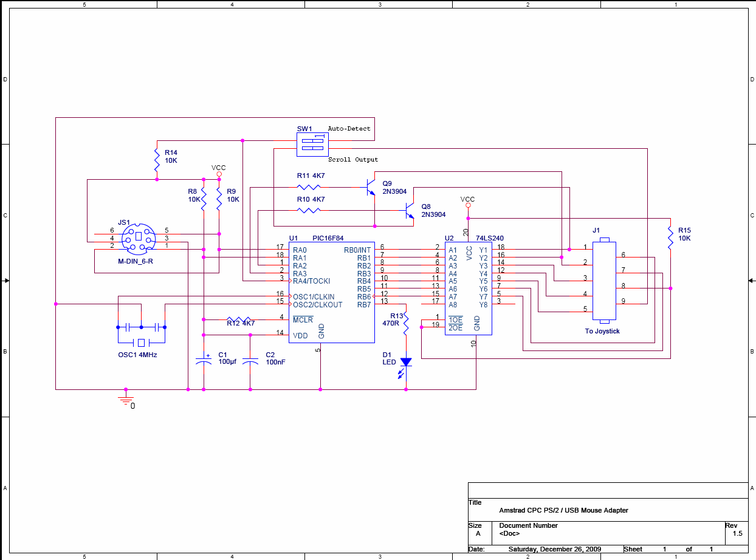
Task: Select the C2 capacitor symbol
Action: 250,360
